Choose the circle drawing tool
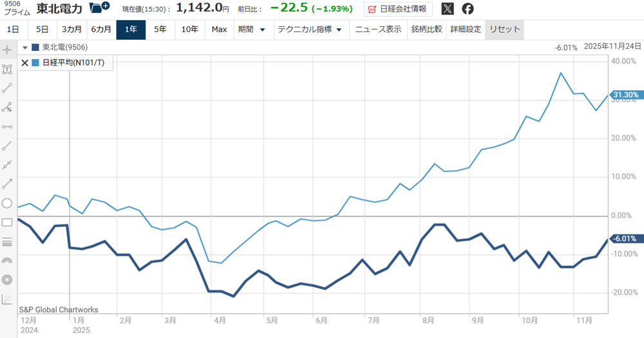Viewport: 644px width, 338px height. click(8, 203)
